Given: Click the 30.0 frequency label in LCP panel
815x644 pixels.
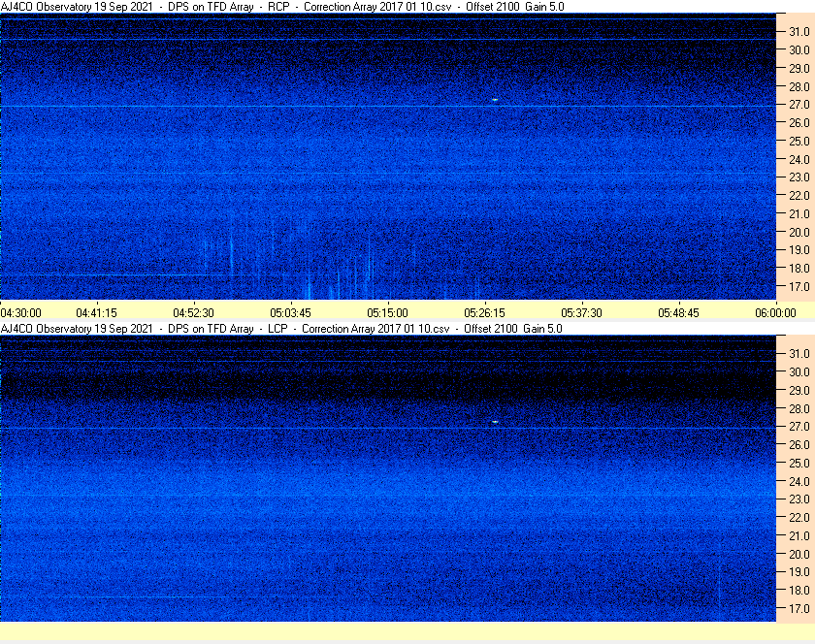Looking at the screenshot, I should click(799, 371).
